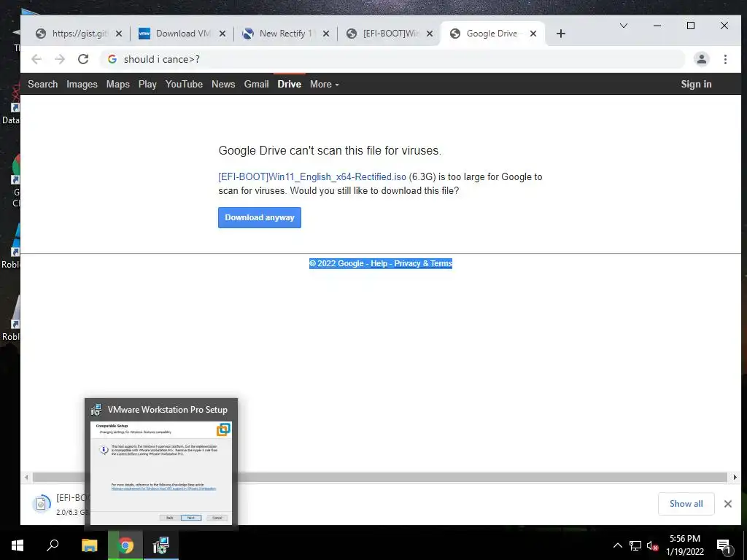Expand the More dropdown in Google bar
The width and height of the screenshot is (747, 560).
(x=324, y=85)
